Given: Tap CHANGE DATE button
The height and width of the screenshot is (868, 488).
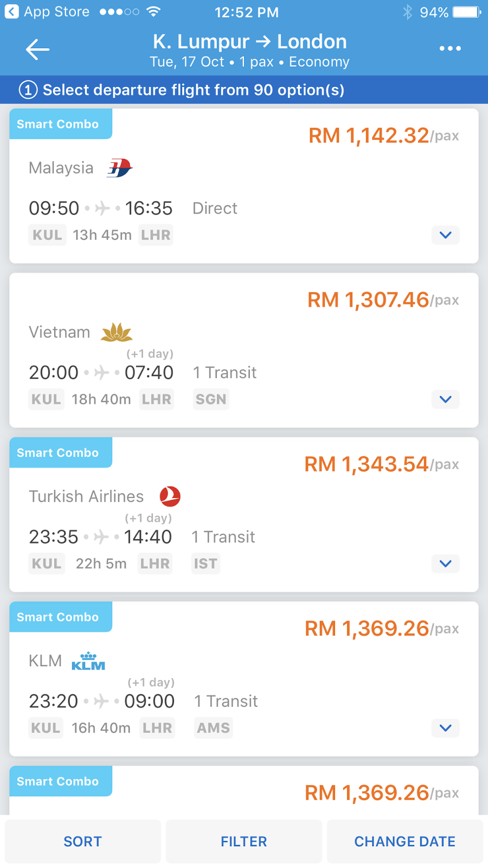Looking at the screenshot, I should tap(404, 841).
